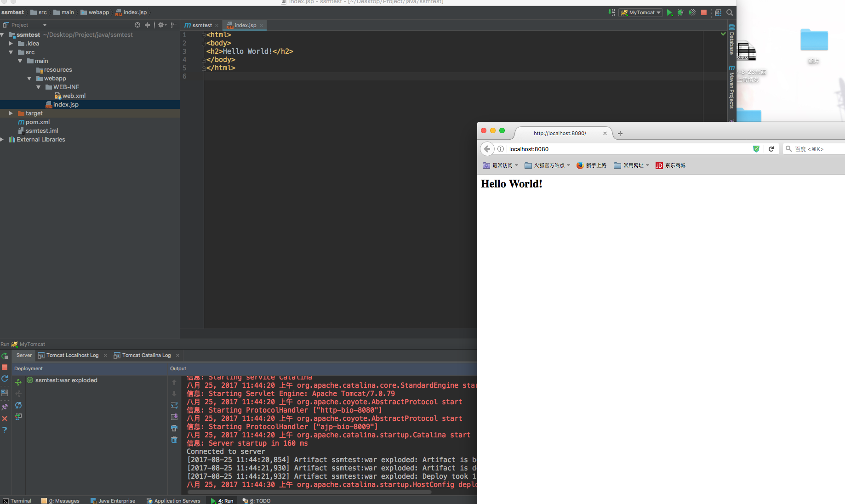The image size is (845, 504).
Task: Clear console output with the trash icon
Action: (174, 440)
